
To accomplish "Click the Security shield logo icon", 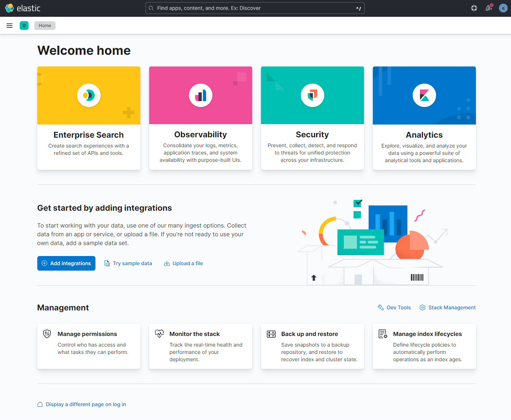I will [313, 95].
